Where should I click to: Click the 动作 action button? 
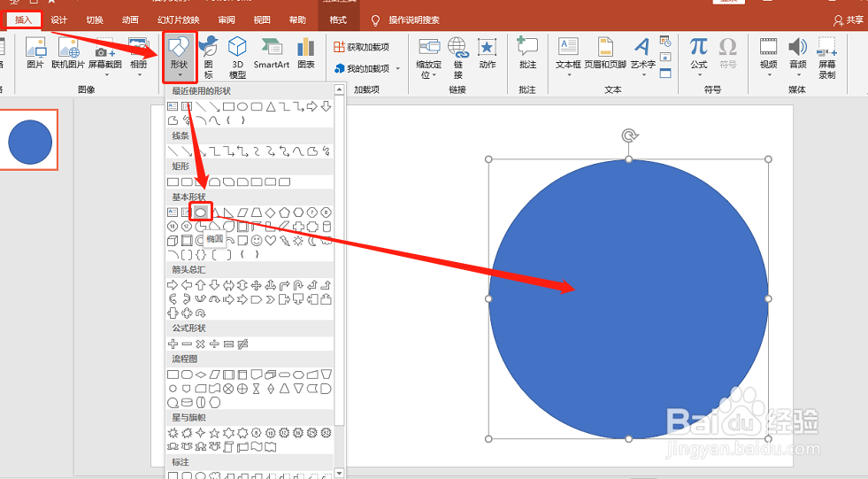(x=488, y=53)
